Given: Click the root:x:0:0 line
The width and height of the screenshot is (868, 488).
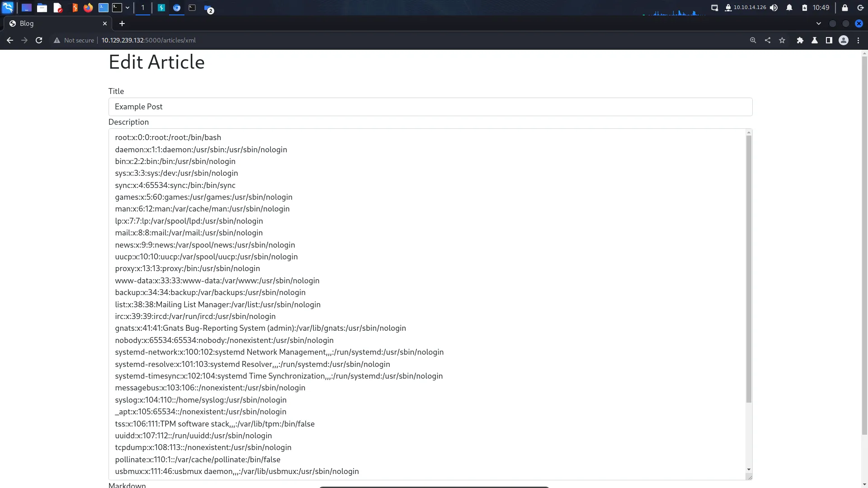Looking at the screenshot, I should (168, 137).
